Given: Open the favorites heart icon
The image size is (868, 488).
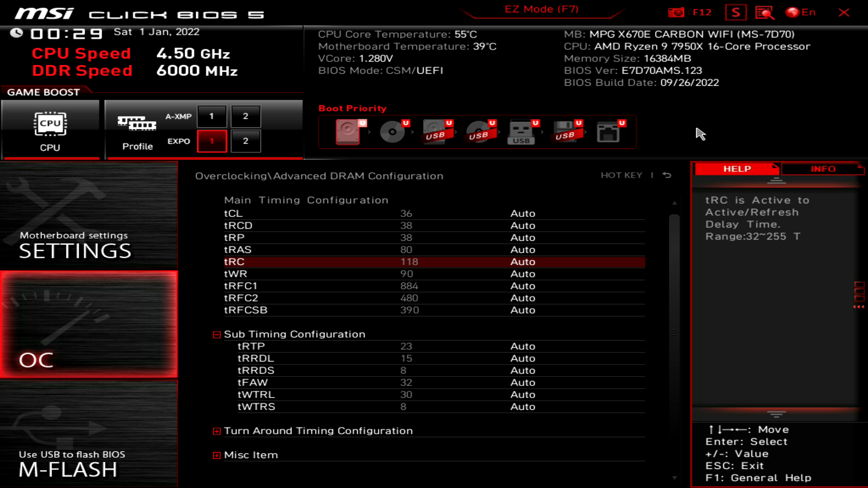Looking at the screenshot, I should (x=736, y=12).
